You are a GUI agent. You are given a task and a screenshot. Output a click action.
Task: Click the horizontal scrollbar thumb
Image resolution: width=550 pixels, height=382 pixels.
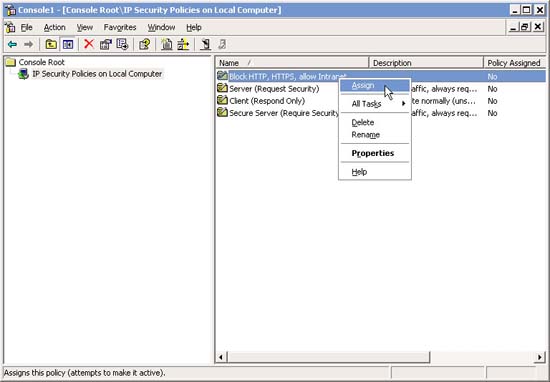(x=328, y=357)
